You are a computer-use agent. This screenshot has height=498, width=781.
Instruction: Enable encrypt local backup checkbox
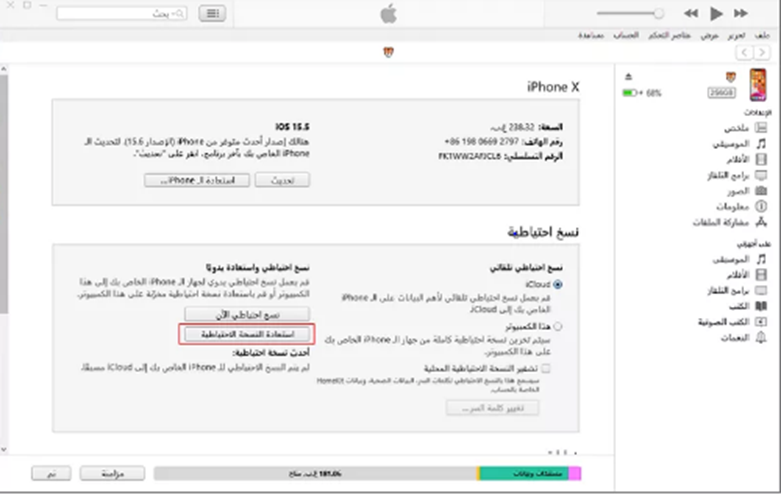pos(545,368)
